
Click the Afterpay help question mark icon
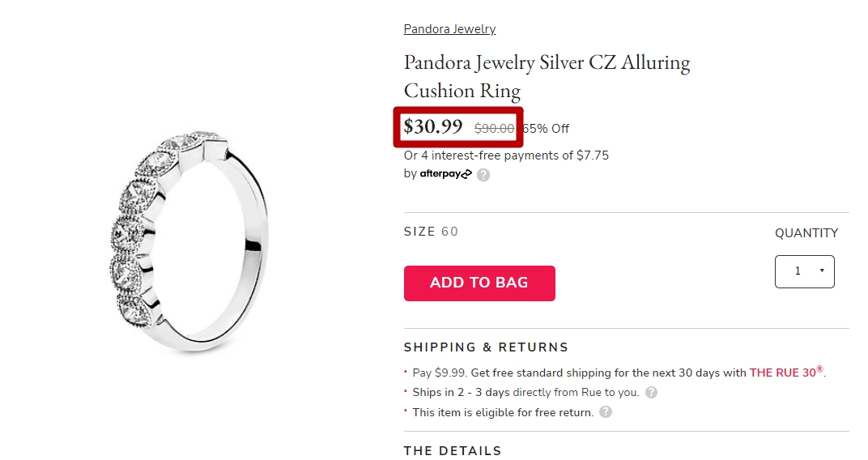click(x=483, y=175)
